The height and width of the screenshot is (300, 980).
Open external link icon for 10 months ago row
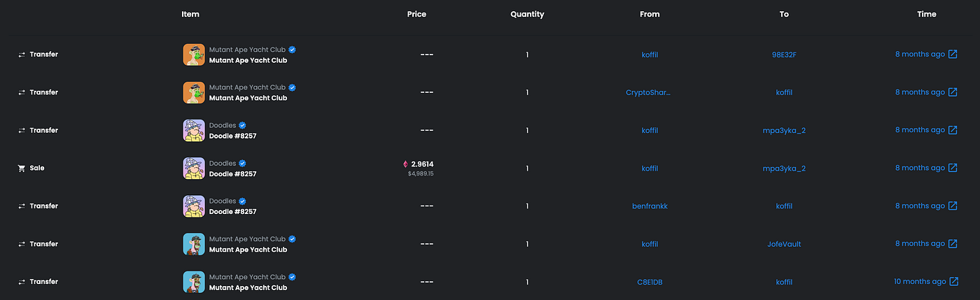pos(953,281)
